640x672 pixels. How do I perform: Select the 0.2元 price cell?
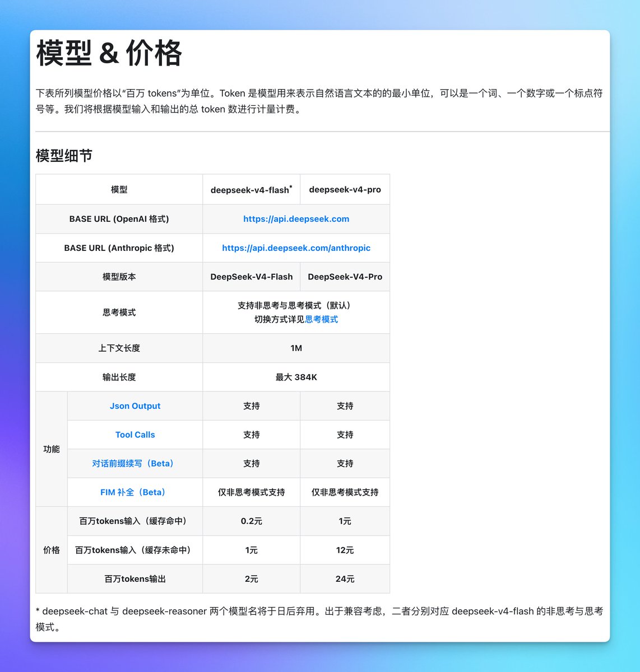[x=252, y=521]
